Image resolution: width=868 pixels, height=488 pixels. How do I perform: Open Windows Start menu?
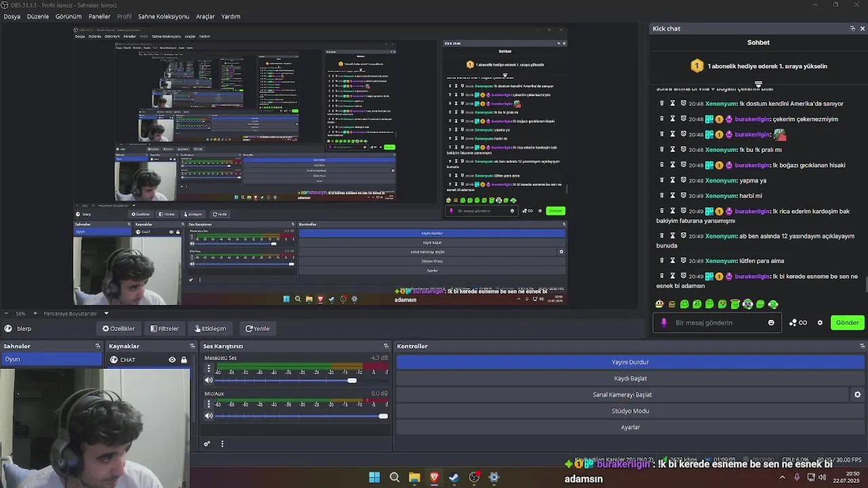point(374,477)
